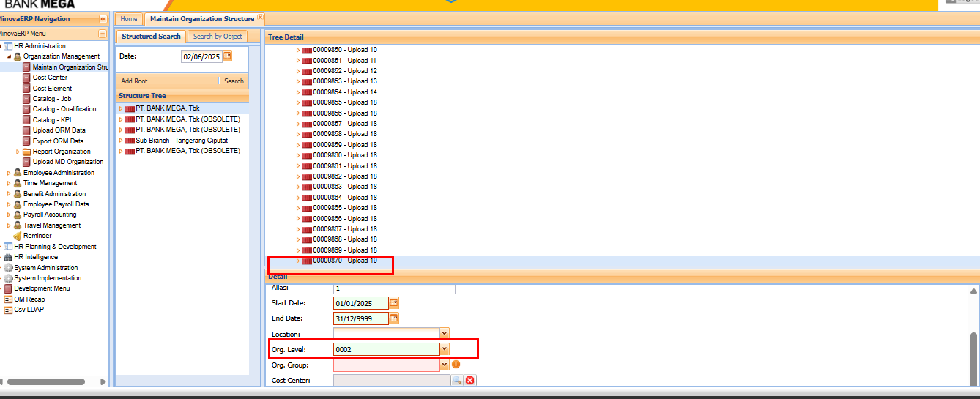Screen dimensions: 980x399
Task: Click the navigation panel horizontal scrollbar
Action: click(46, 381)
